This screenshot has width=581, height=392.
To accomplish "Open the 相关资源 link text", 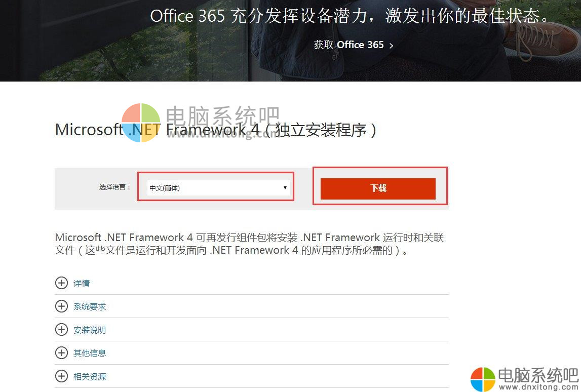I will (90, 377).
